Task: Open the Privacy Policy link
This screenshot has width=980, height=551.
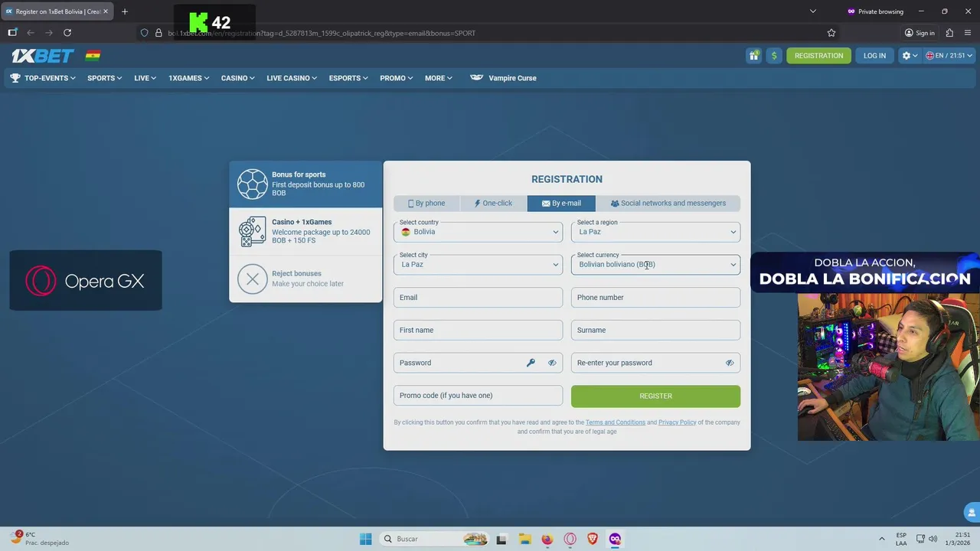Action: (x=678, y=422)
